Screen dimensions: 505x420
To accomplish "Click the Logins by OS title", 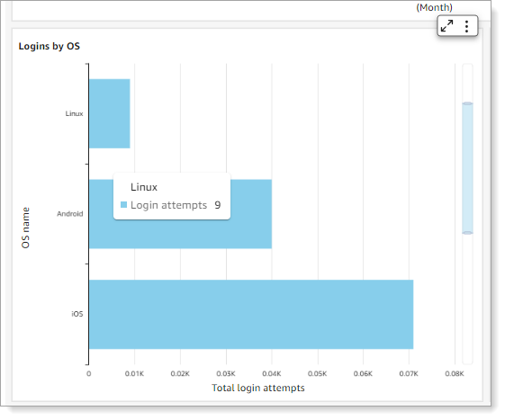I will 50,47.
